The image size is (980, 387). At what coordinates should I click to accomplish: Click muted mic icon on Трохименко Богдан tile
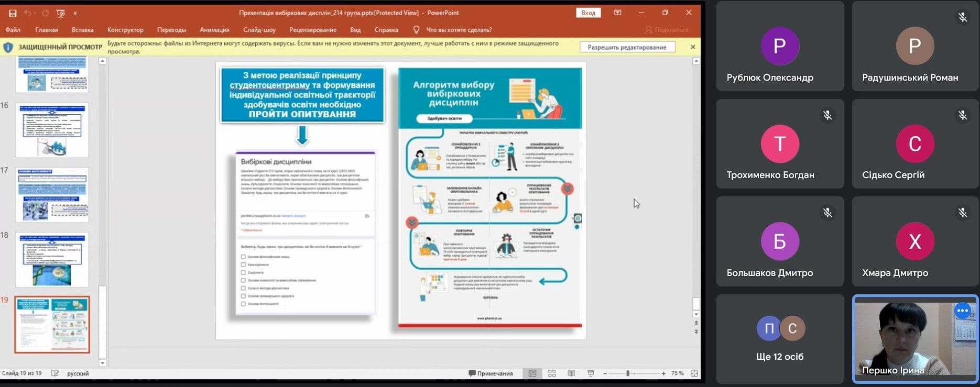pyautogui.click(x=827, y=115)
